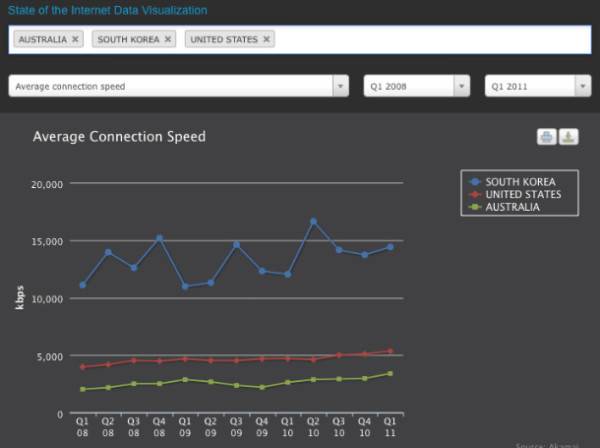Click the download chart icon
Screen dimensions: 600x448
(x=569, y=137)
